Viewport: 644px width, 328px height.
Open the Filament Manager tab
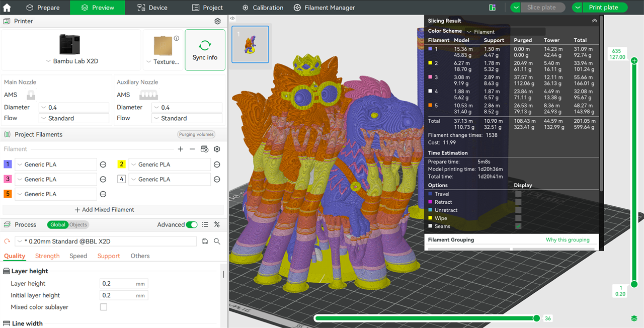click(x=324, y=8)
